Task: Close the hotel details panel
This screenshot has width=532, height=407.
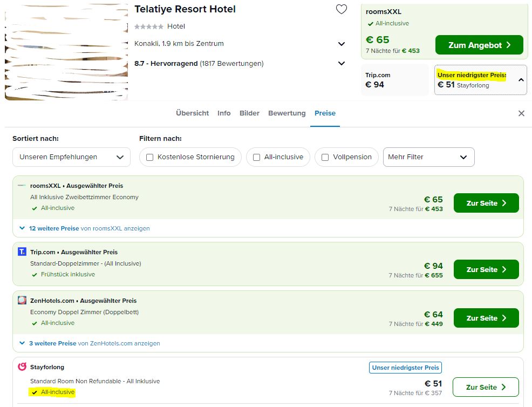Action: point(522,113)
